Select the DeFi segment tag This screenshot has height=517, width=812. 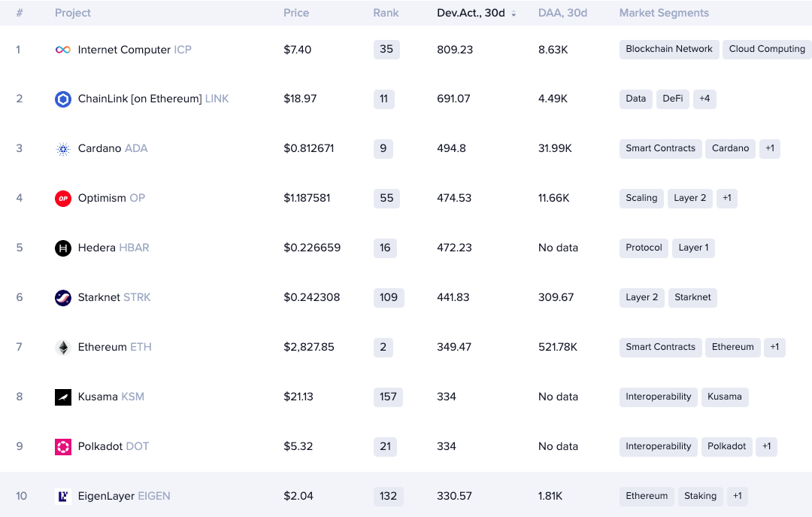coord(673,99)
